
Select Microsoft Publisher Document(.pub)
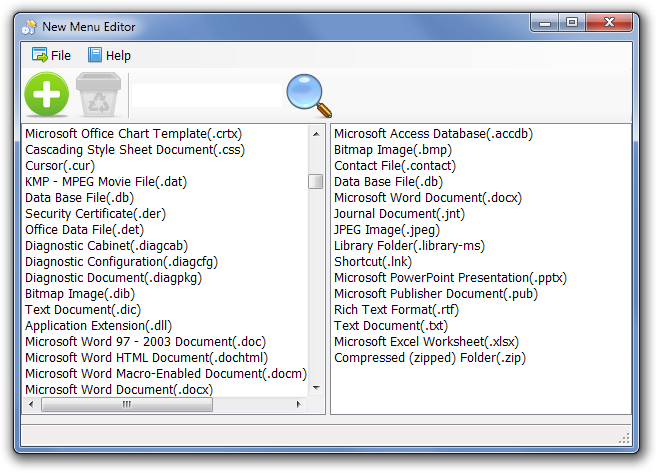pos(436,293)
